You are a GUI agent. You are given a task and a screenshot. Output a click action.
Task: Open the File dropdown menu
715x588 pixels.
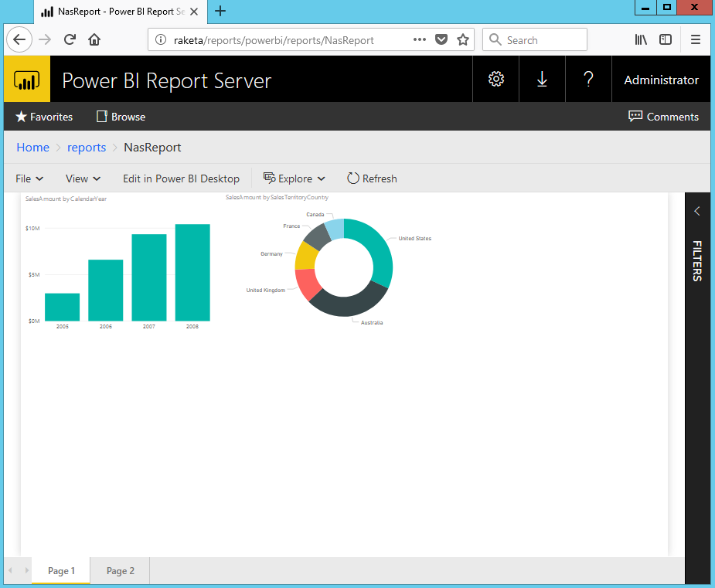tap(29, 178)
